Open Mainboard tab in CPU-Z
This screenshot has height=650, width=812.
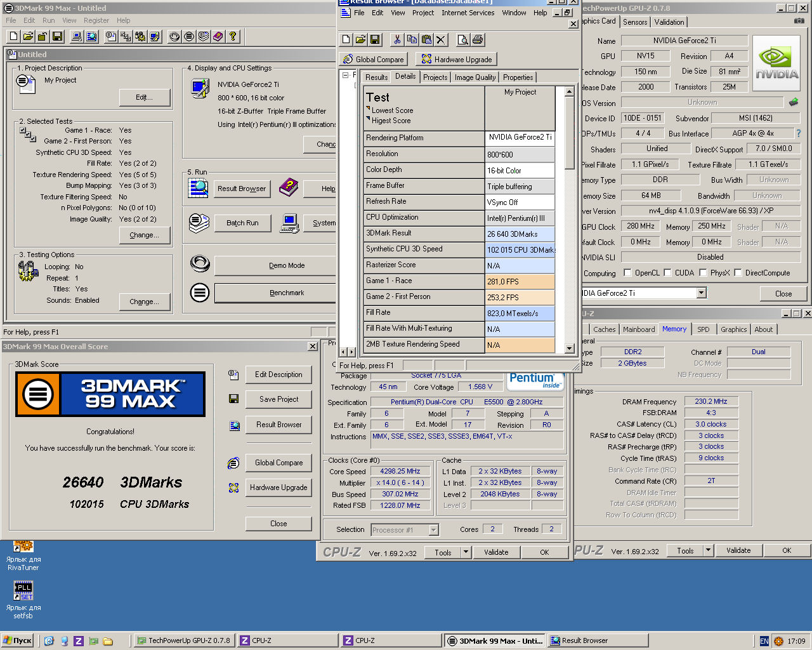(639, 329)
